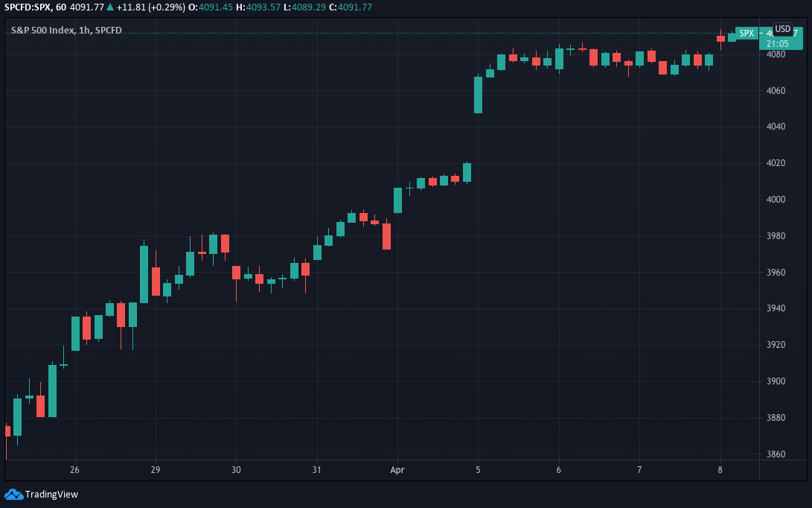Click the USD currency button

pyautogui.click(x=782, y=28)
